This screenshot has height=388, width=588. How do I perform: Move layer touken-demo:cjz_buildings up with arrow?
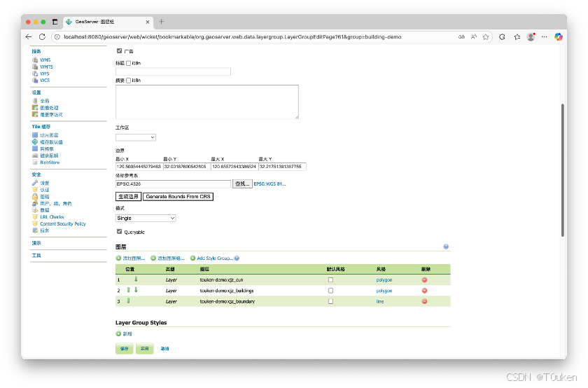coord(128,290)
